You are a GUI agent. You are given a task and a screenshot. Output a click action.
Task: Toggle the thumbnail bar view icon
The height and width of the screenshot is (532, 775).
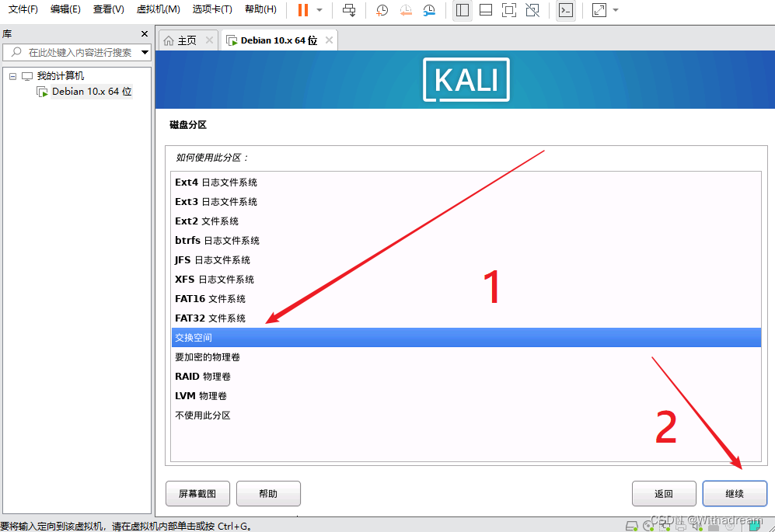tap(486, 10)
